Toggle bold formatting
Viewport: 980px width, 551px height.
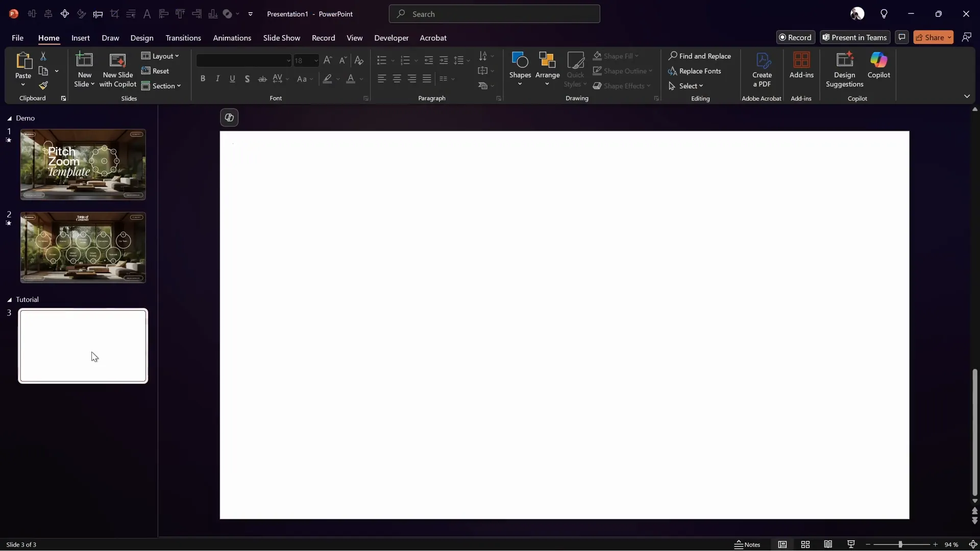point(203,79)
